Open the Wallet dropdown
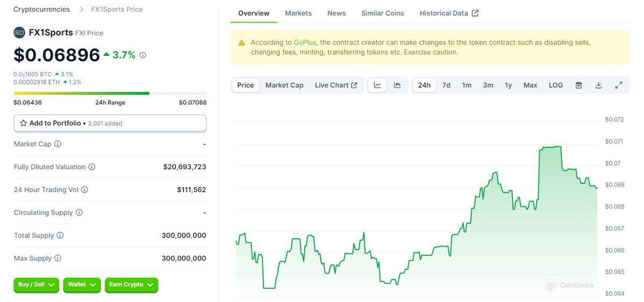The image size is (644, 302). click(x=82, y=285)
